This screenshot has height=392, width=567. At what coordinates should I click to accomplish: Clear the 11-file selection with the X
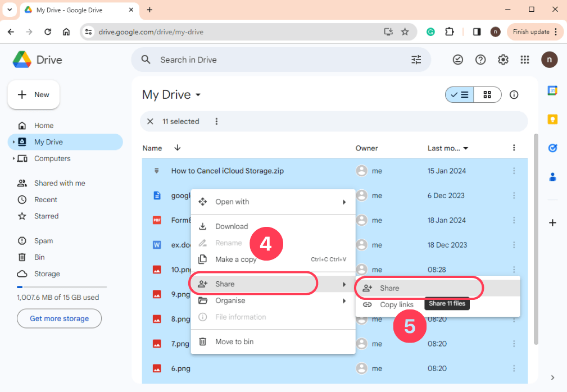(150, 121)
